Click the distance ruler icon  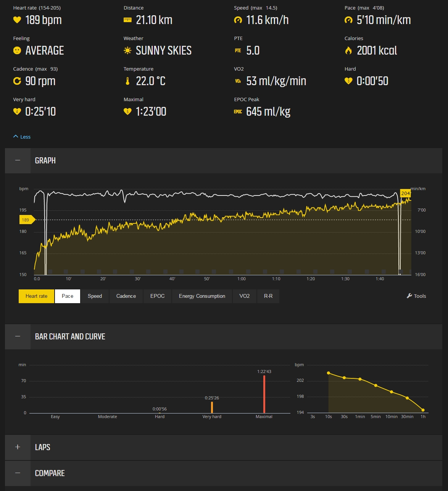(127, 20)
